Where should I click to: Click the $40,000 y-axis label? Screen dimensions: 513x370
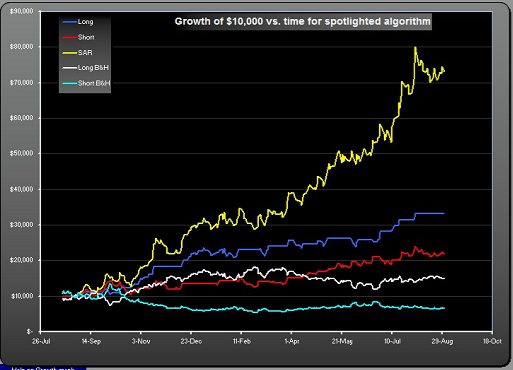(x=22, y=189)
